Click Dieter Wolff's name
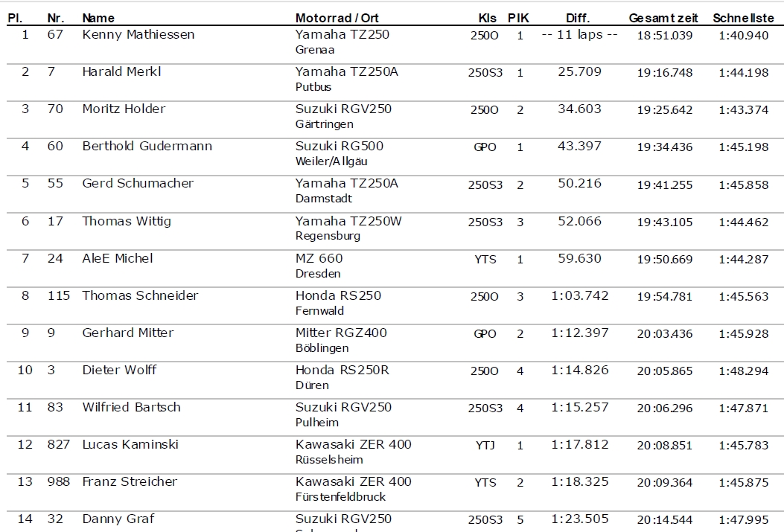The height and width of the screenshot is (532, 784). (x=119, y=370)
